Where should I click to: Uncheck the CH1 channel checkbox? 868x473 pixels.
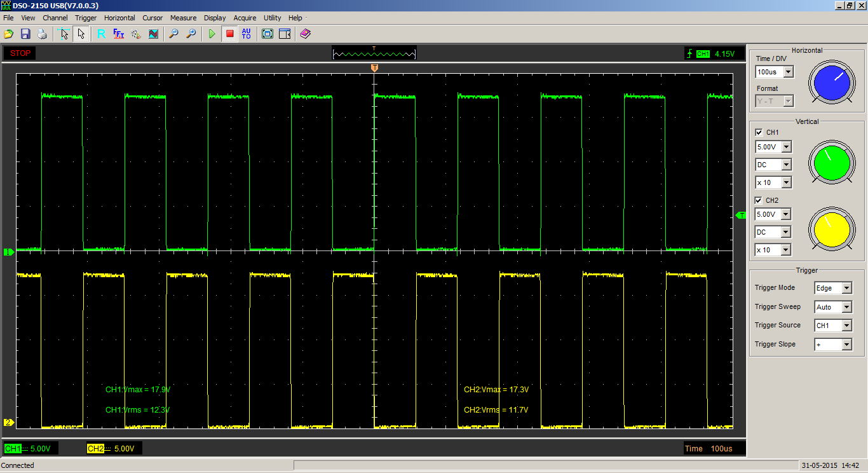point(759,132)
